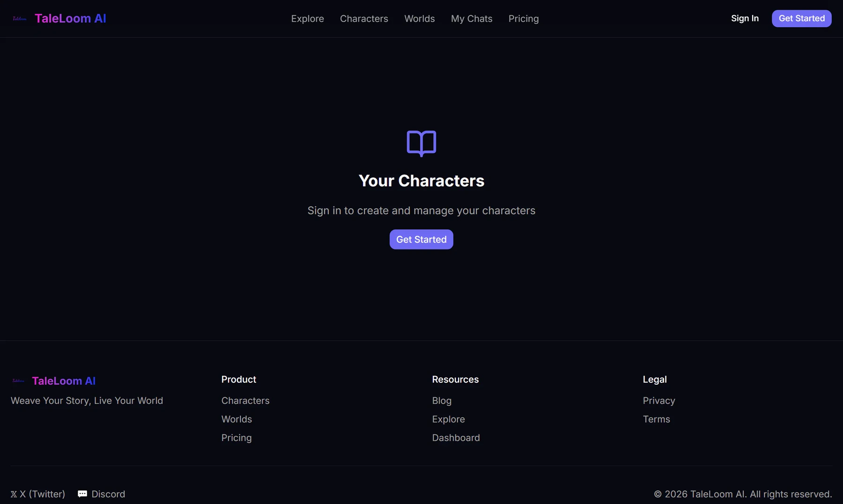This screenshot has width=843, height=504.
Task: Click the 'Weave Your Story, Live Your World' tagline
Action: [87, 401]
